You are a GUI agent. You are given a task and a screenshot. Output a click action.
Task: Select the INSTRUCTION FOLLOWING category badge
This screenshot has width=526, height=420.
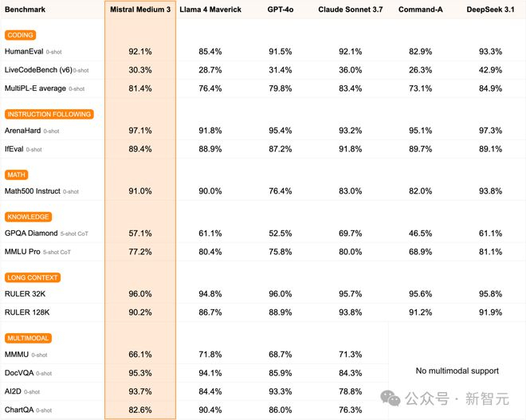coord(49,114)
